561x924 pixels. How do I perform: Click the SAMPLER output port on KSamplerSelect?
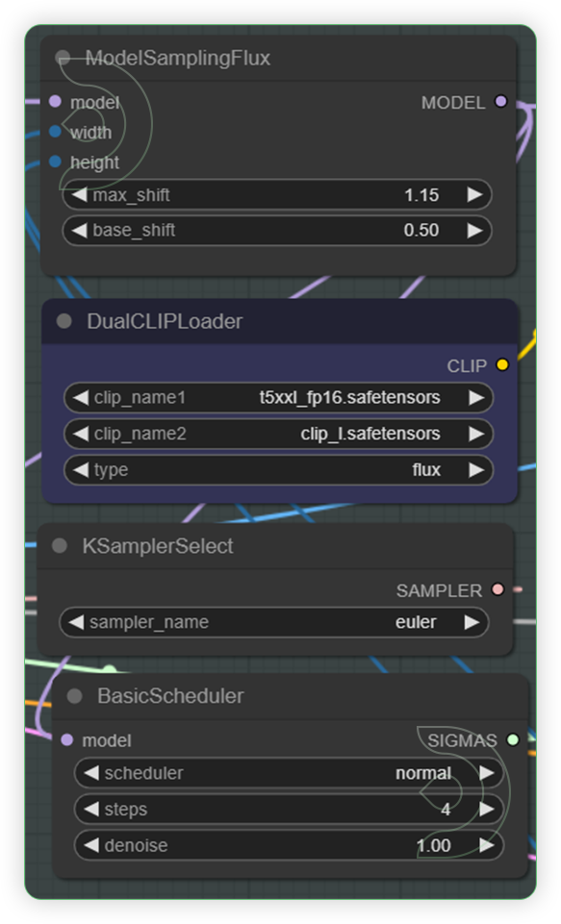point(498,590)
